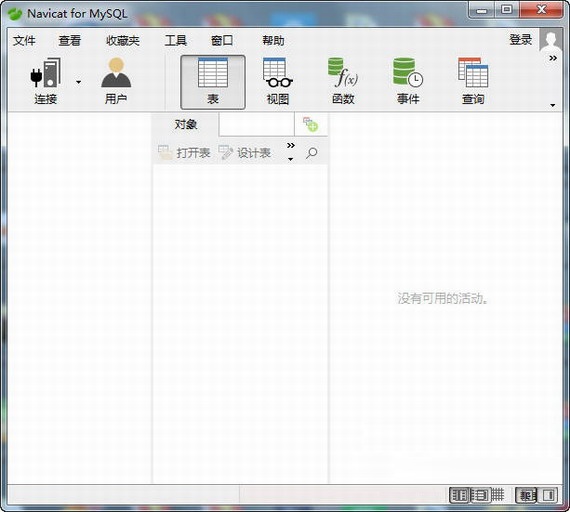
Task: Switch to list view in status bar
Action: (459, 495)
